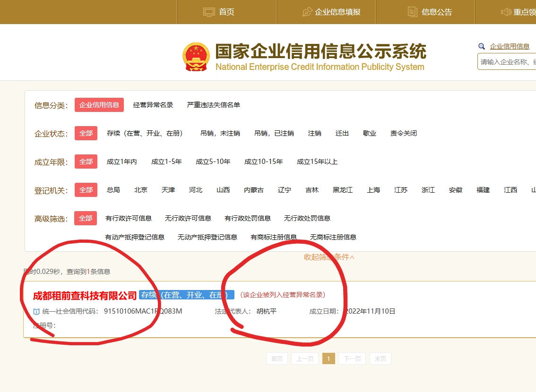The width and height of the screenshot is (536, 392).
Task: Click 下一页 pagination button
Action: 352,358
